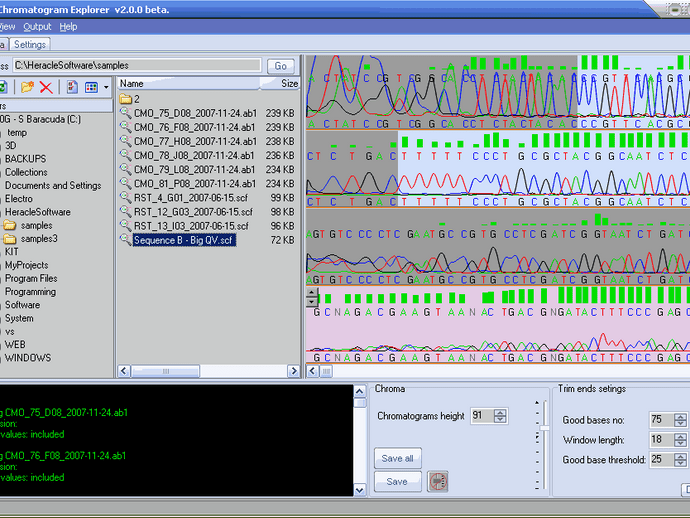Click the Save all button
Image resolution: width=690 pixels, height=518 pixels.
point(397,458)
